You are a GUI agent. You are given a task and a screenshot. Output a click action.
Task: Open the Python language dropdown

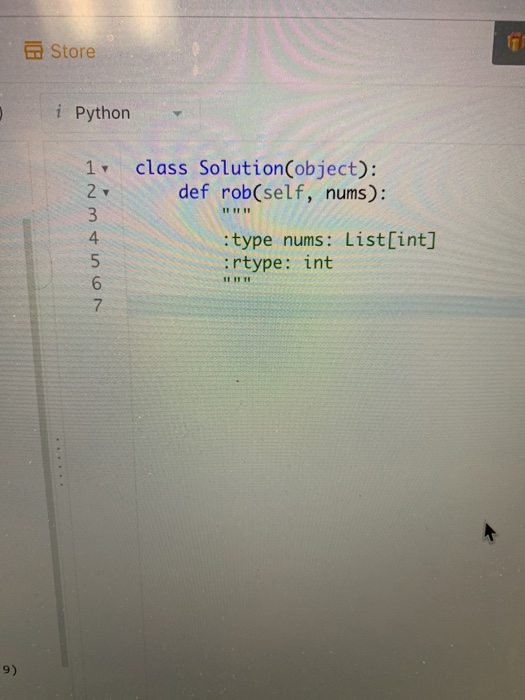tap(121, 113)
